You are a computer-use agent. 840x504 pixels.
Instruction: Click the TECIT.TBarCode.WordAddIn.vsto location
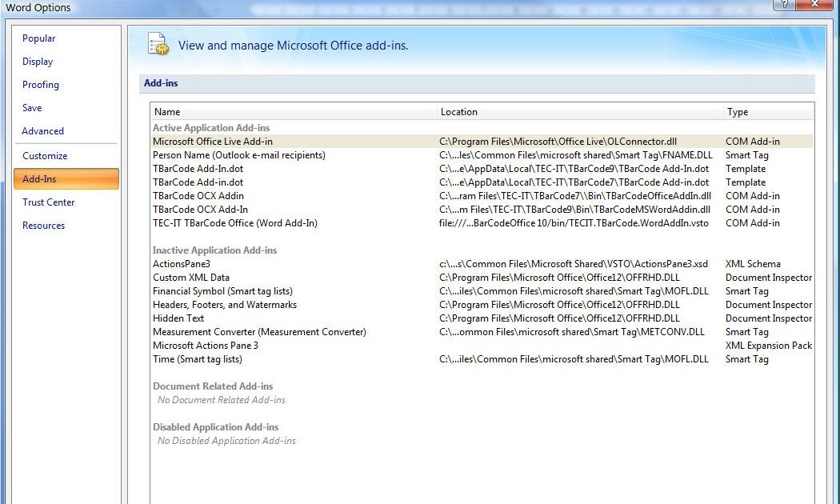[x=574, y=223]
